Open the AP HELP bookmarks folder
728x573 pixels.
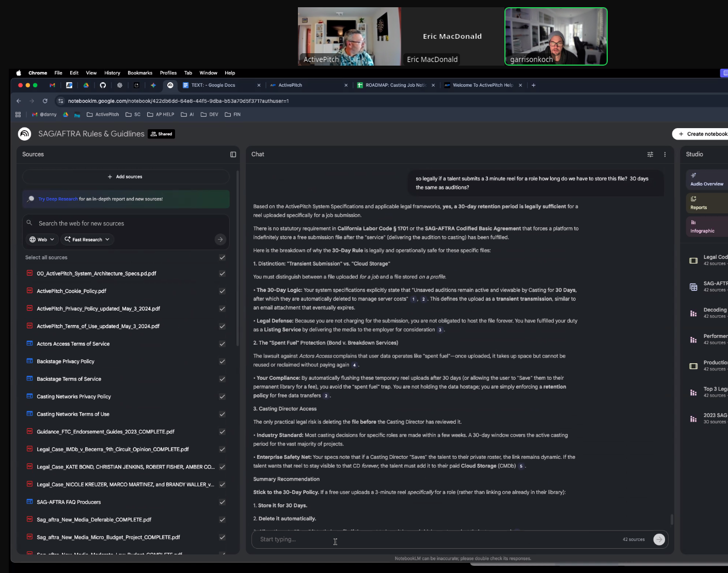click(161, 115)
